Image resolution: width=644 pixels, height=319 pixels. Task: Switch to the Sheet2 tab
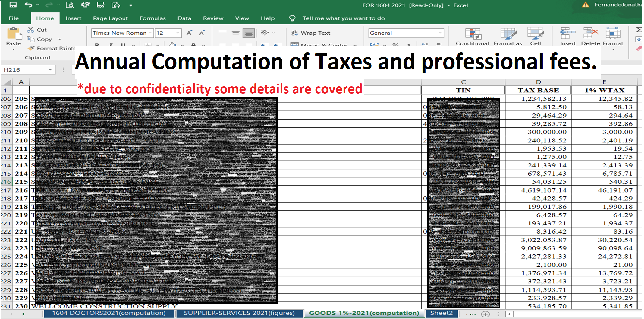441,313
